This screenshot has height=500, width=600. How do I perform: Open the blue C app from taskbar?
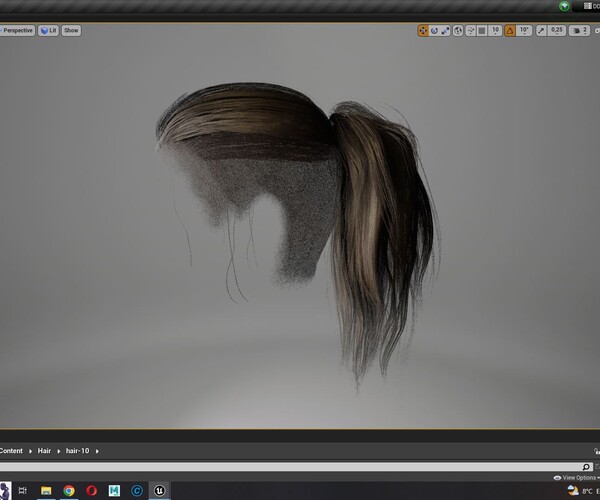(137, 490)
